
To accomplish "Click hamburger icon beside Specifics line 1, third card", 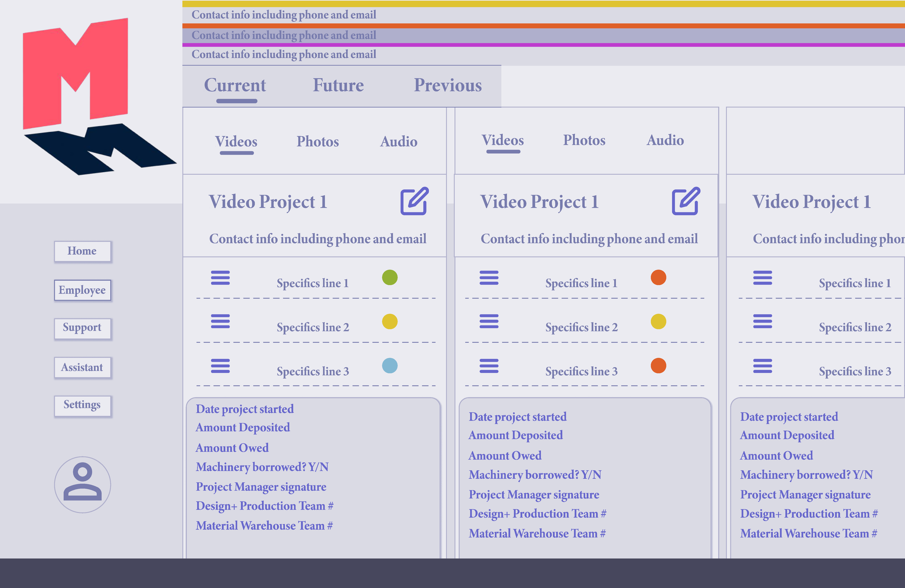I will pyautogui.click(x=762, y=277).
